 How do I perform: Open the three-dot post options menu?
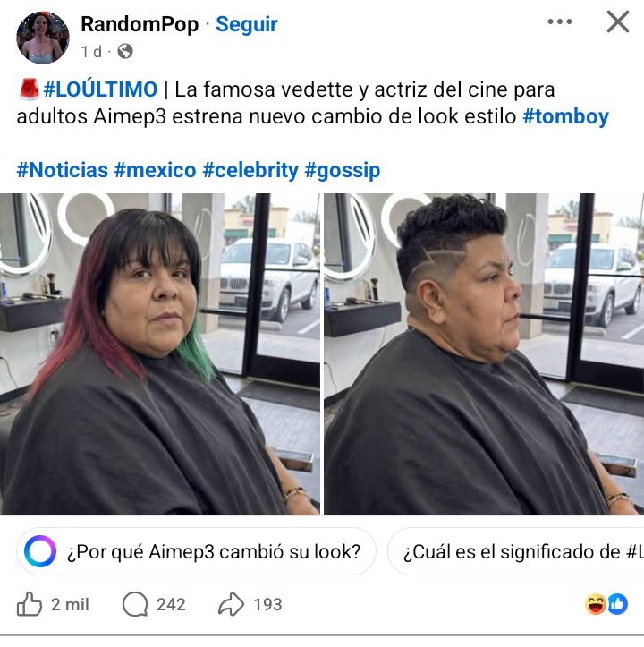coord(559,21)
